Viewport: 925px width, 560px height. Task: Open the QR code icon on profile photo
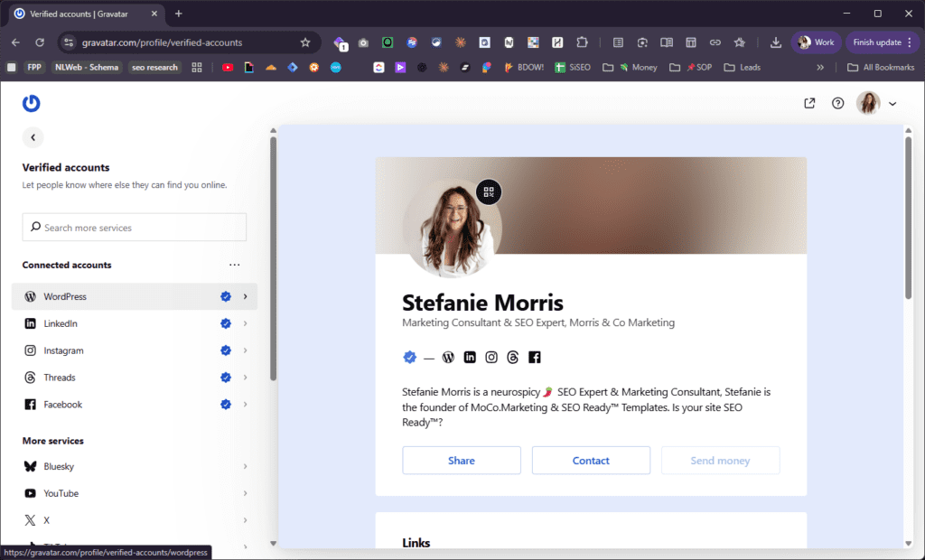point(489,191)
